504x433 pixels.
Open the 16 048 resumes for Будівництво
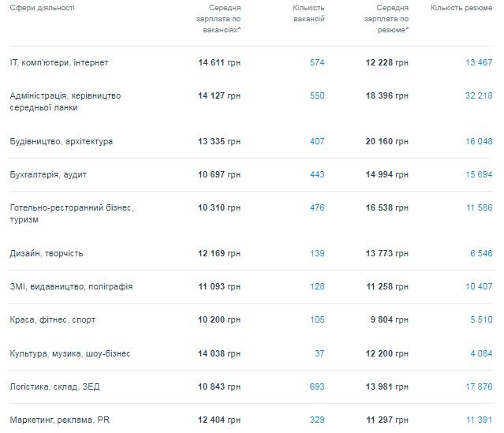(x=477, y=142)
